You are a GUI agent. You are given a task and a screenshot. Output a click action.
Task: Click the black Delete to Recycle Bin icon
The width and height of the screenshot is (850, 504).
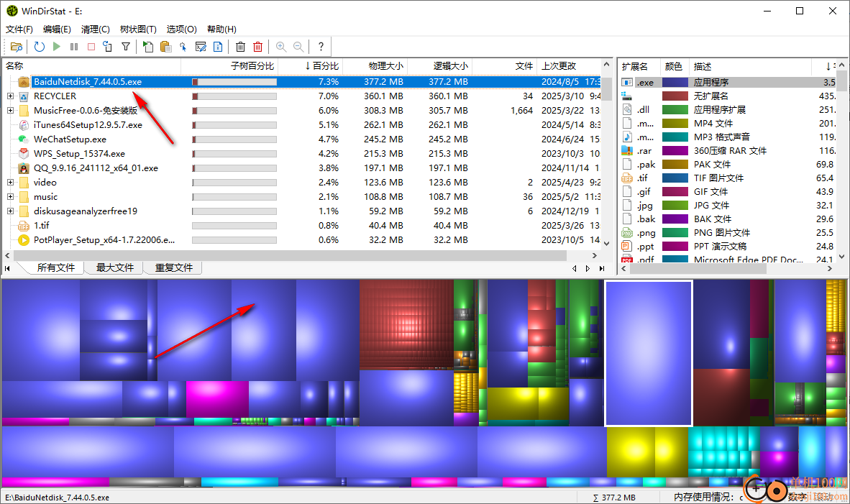tap(241, 47)
